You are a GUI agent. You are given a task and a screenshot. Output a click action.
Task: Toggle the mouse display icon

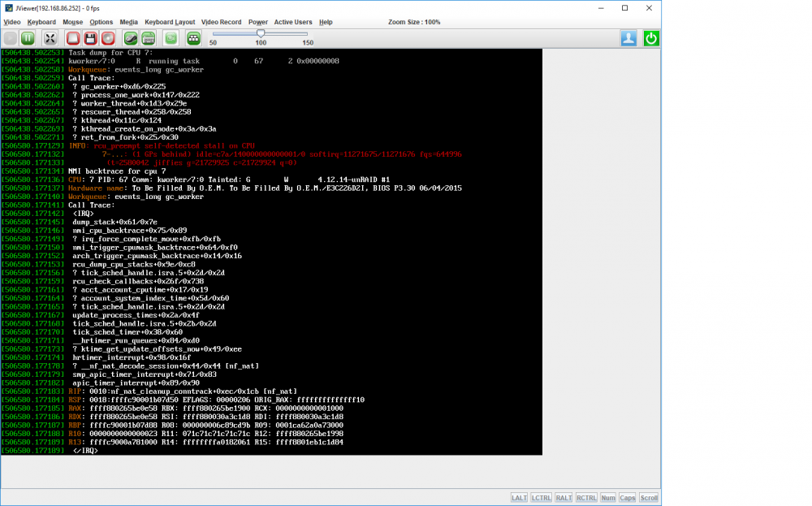pos(131,38)
